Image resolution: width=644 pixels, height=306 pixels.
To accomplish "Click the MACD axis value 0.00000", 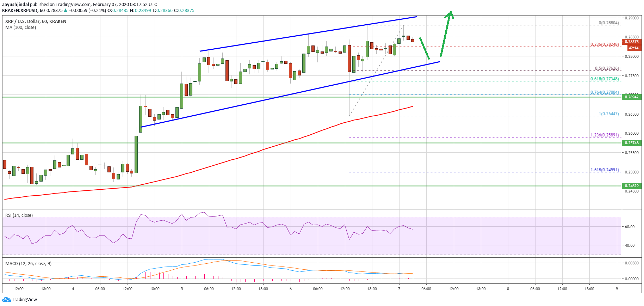I will (632, 279).
